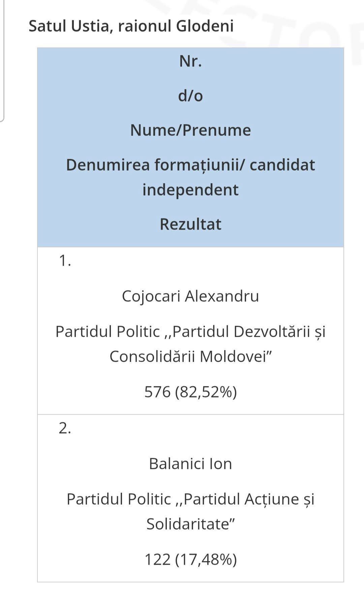Click the heading "Satul Ustia, raionul Glodeni"
The image size is (364, 597).
tap(131, 26)
